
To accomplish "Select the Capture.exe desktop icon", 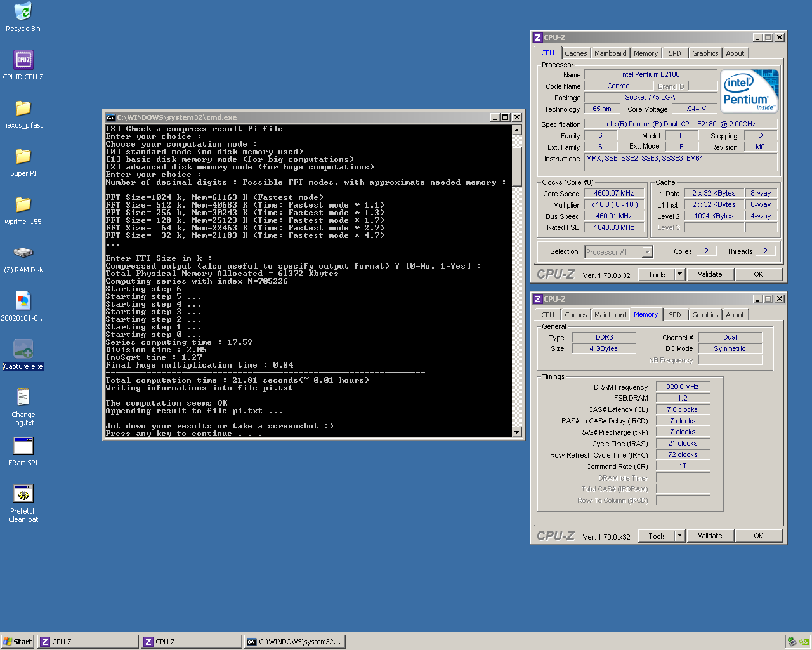I will [x=23, y=355].
